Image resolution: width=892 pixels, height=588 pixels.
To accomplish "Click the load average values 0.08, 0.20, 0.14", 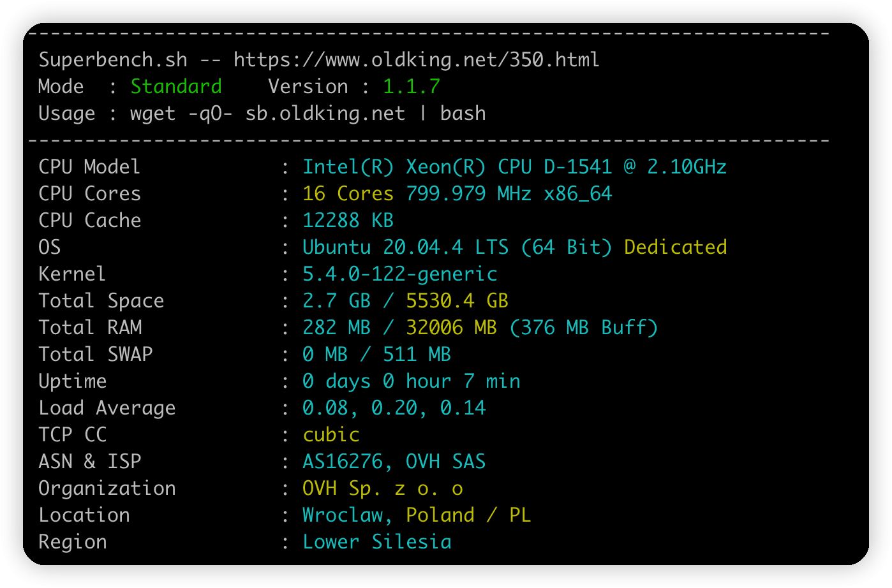I will [x=394, y=408].
